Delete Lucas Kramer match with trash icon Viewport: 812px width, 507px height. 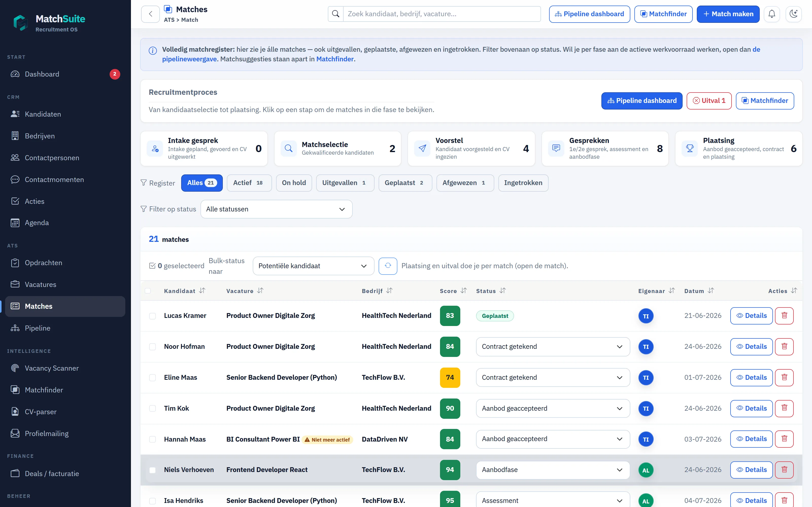click(x=784, y=316)
